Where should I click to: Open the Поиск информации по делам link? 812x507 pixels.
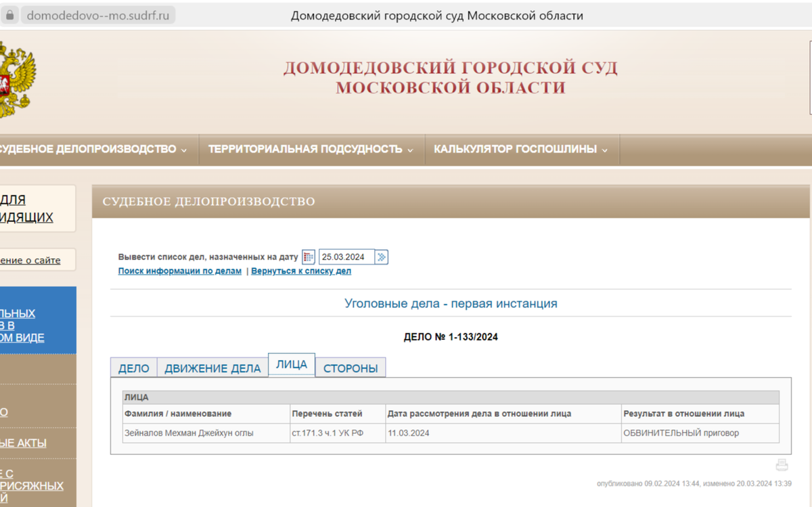click(x=179, y=271)
